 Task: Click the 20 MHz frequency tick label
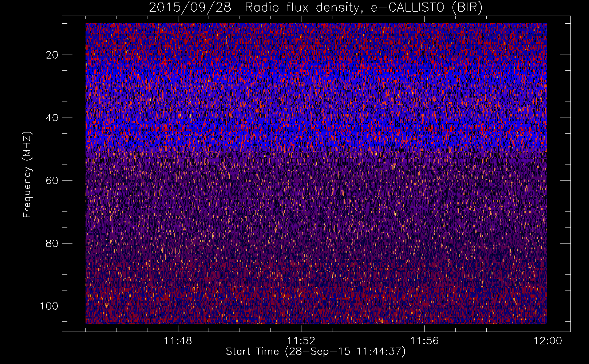click(52, 55)
